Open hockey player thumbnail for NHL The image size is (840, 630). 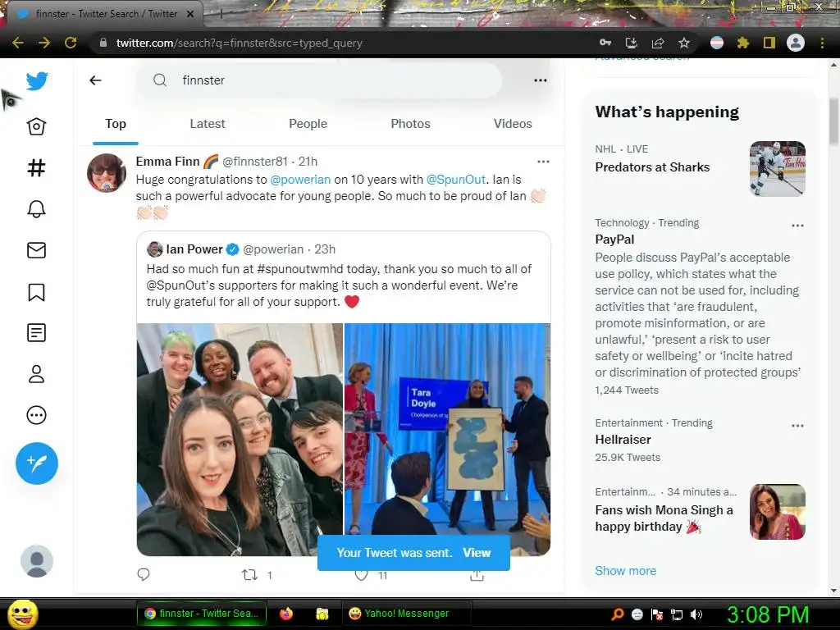pos(778,169)
